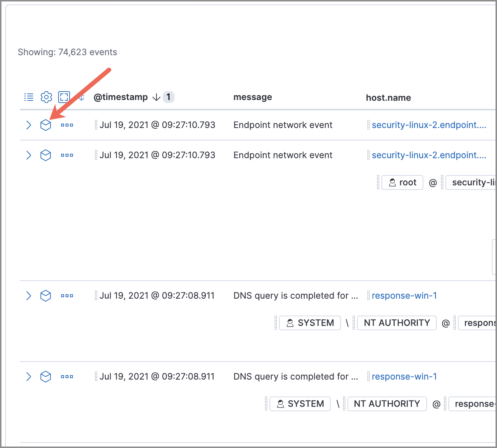
Task: Open the fields browser list icon
Action: click(x=28, y=97)
